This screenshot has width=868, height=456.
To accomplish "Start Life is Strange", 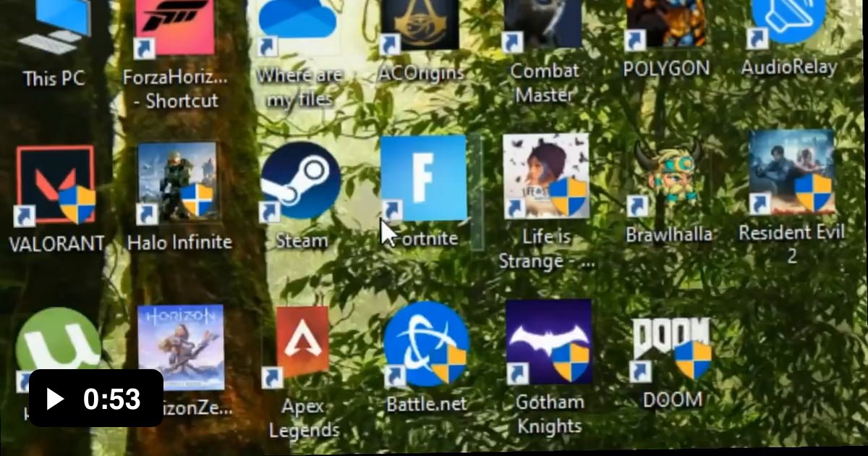I will [546, 177].
